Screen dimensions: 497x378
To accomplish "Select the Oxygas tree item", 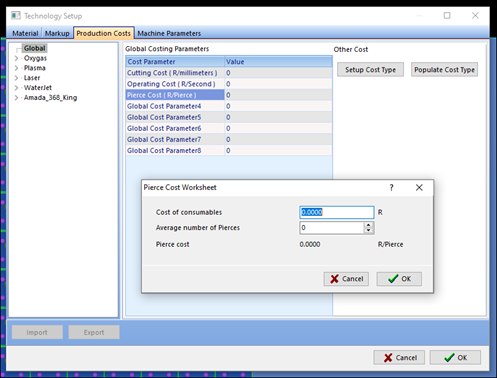I will (x=35, y=58).
